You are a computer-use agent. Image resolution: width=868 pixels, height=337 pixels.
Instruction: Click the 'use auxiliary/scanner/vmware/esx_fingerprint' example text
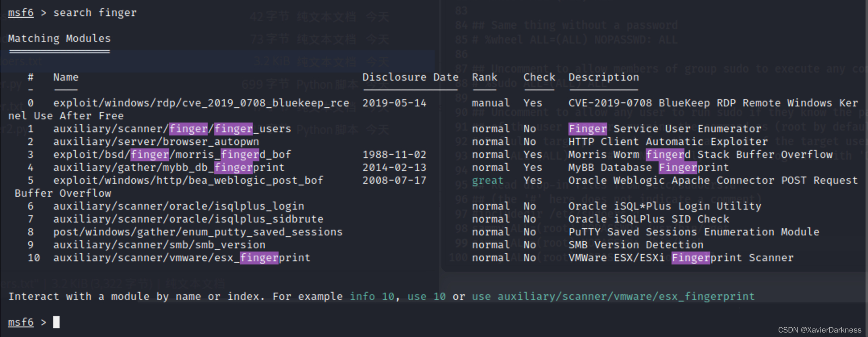coord(613,297)
